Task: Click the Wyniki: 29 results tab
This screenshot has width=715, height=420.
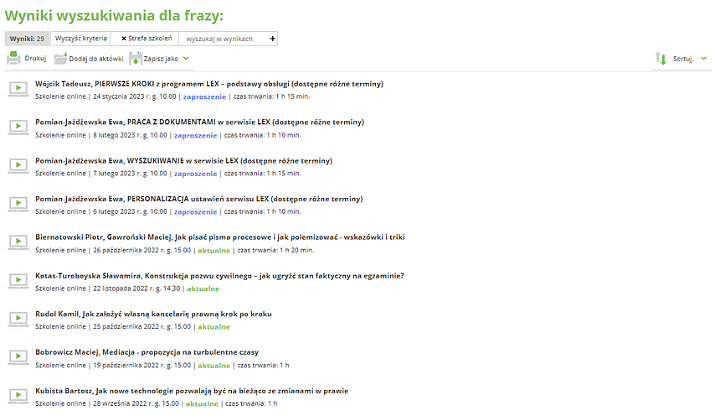Action: (x=27, y=38)
